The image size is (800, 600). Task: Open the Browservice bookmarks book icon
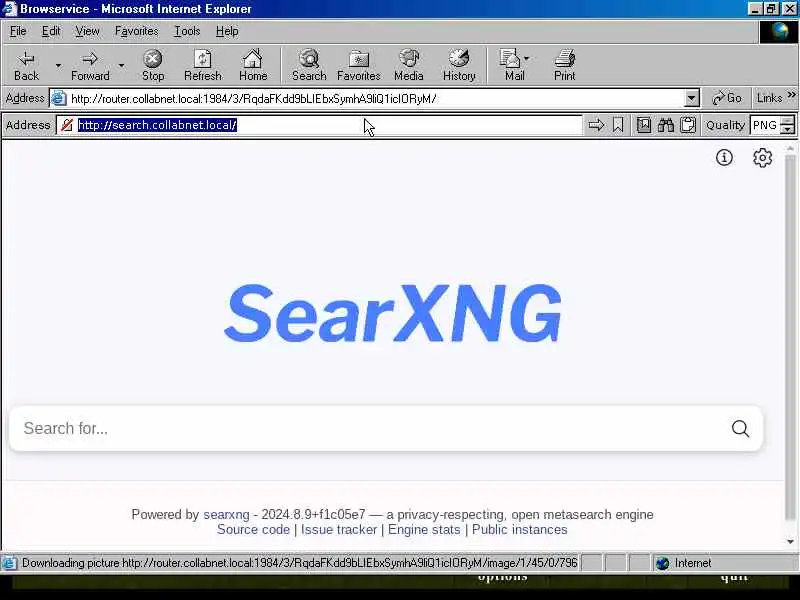(644, 125)
